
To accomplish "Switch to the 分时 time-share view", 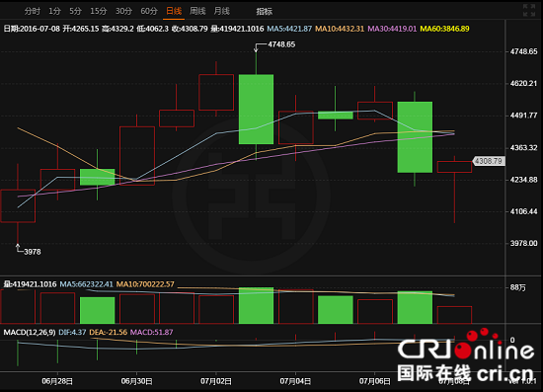I will pos(33,11).
